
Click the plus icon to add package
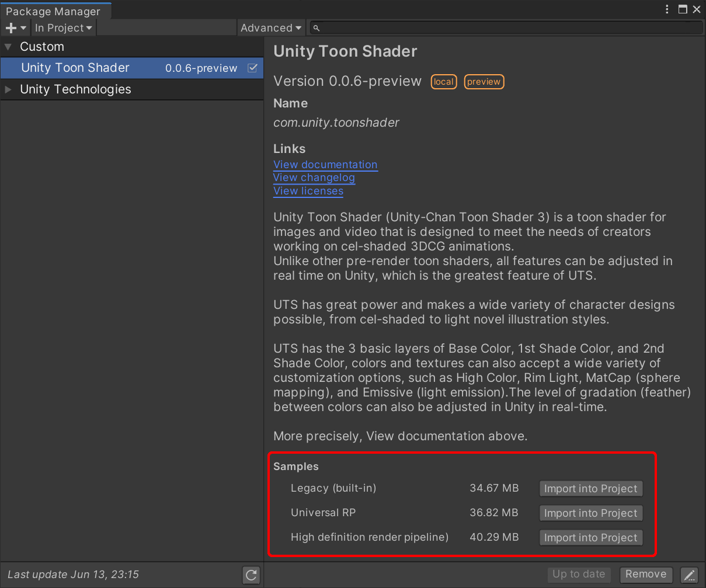pos(11,28)
